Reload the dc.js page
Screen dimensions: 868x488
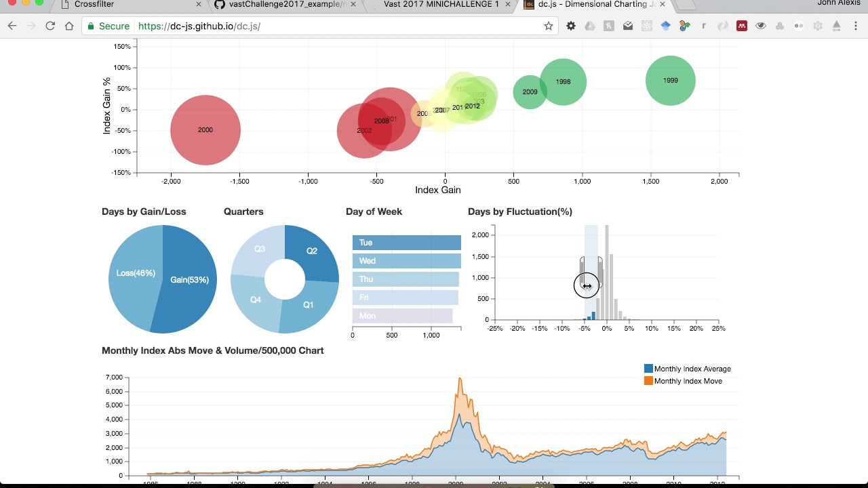[50, 26]
